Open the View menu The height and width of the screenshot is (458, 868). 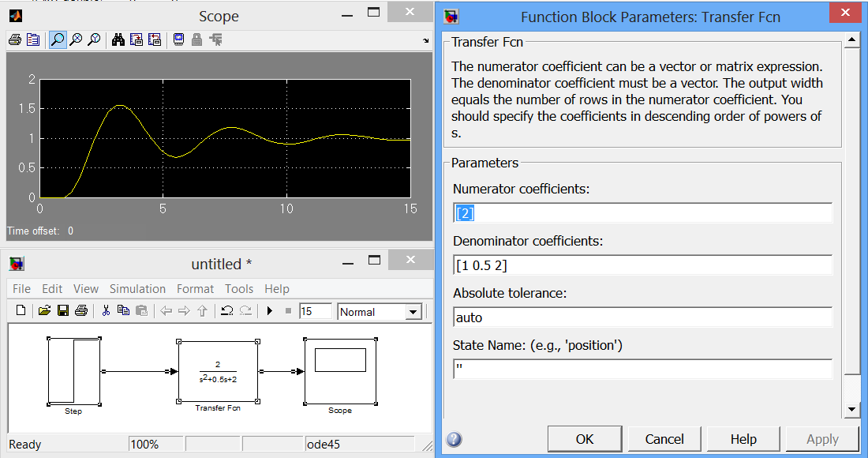click(x=86, y=288)
